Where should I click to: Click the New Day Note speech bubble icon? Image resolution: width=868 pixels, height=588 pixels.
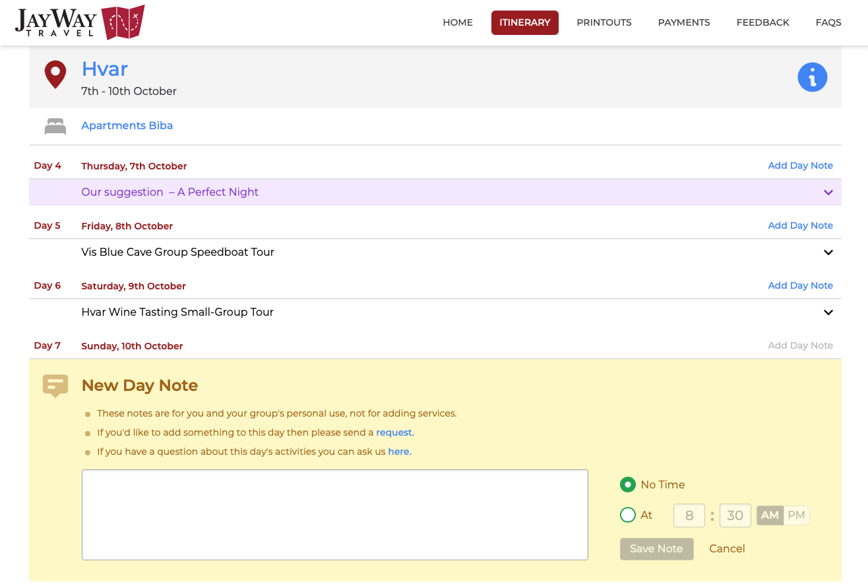click(x=55, y=386)
